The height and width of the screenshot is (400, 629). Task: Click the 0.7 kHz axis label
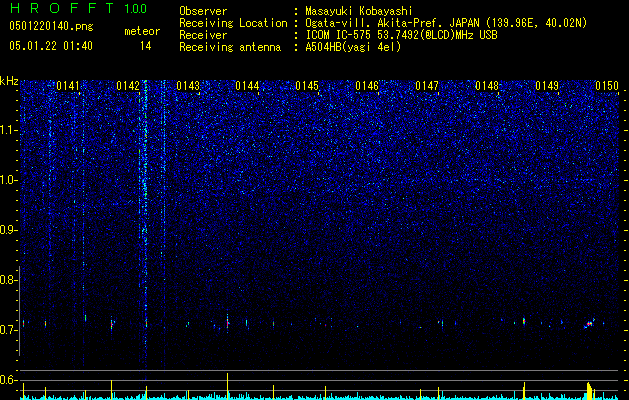tap(8, 330)
